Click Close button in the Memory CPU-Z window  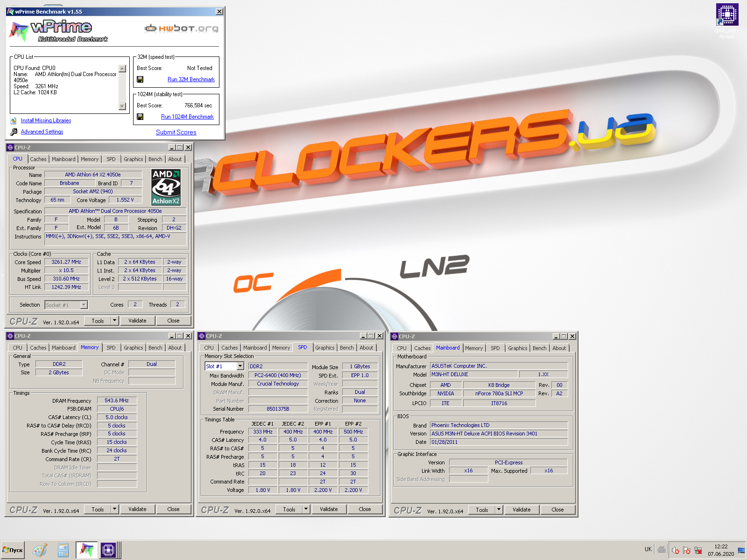[x=173, y=509]
